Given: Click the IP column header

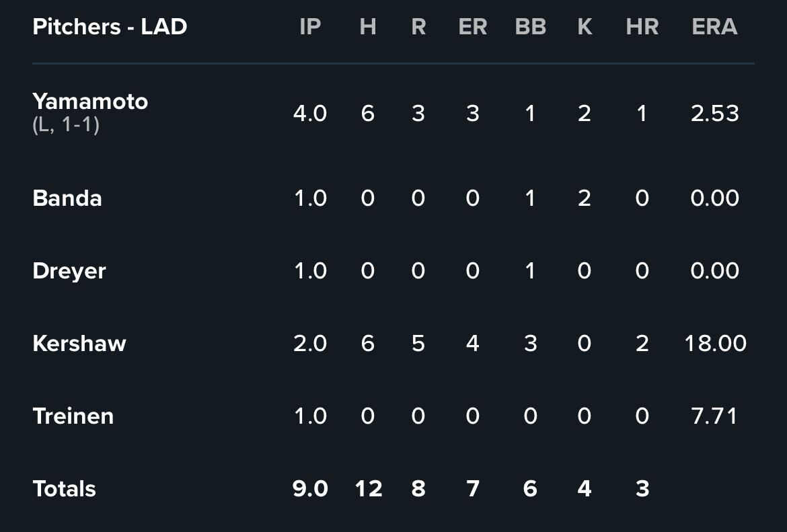Looking at the screenshot, I should tap(310, 27).
